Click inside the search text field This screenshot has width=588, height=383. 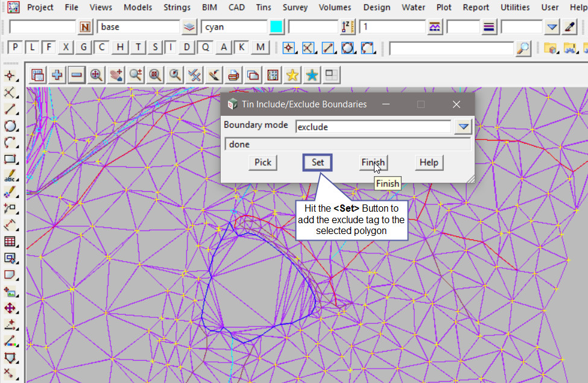[452, 48]
